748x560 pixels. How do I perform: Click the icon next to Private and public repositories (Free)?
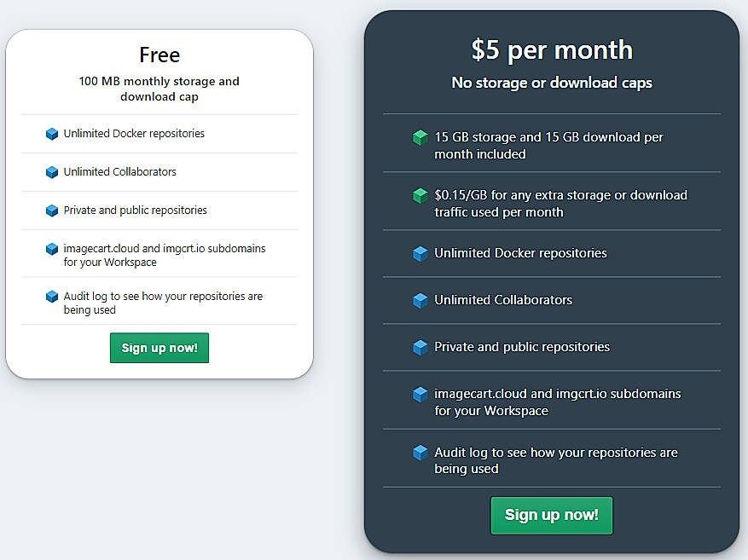click(x=52, y=211)
